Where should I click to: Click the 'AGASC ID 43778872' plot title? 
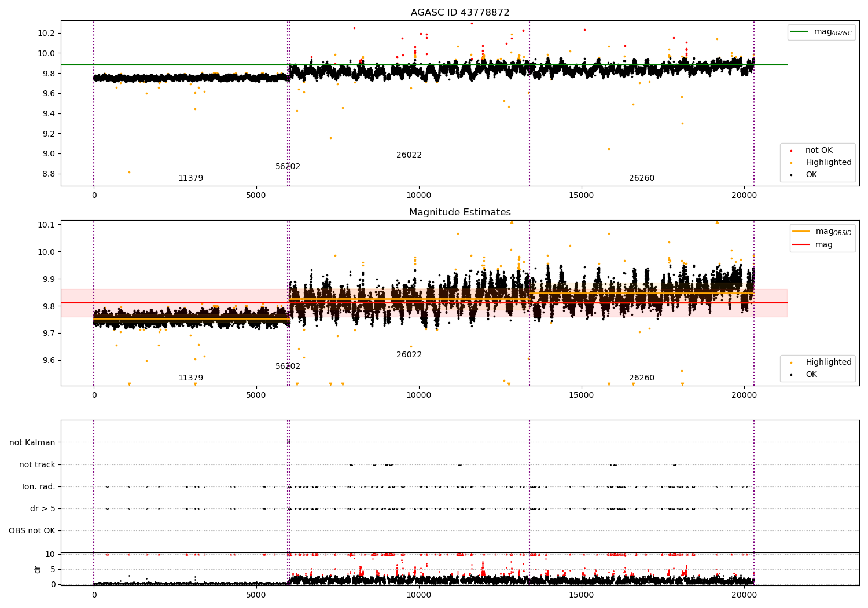pyautogui.click(x=460, y=12)
